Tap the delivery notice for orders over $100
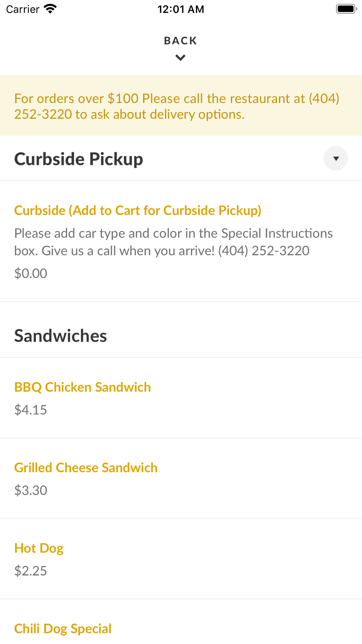Viewport: 362px width, 644px height. pos(177,106)
